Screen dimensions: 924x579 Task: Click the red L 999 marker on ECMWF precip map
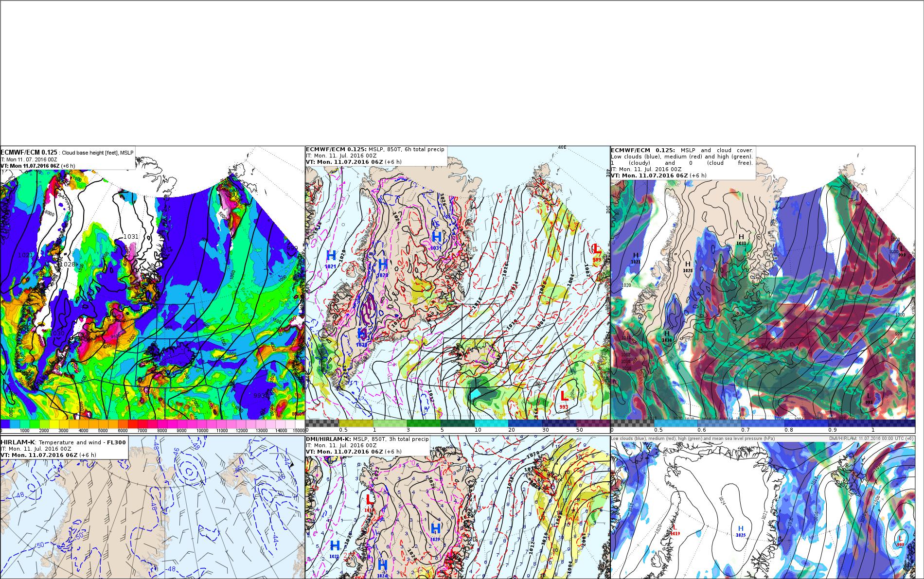[x=597, y=252]
